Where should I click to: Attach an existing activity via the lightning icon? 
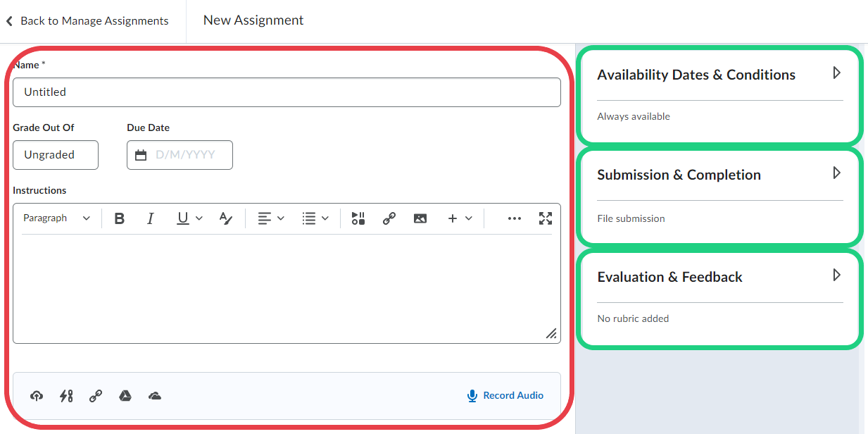click(x=66, y=396)
